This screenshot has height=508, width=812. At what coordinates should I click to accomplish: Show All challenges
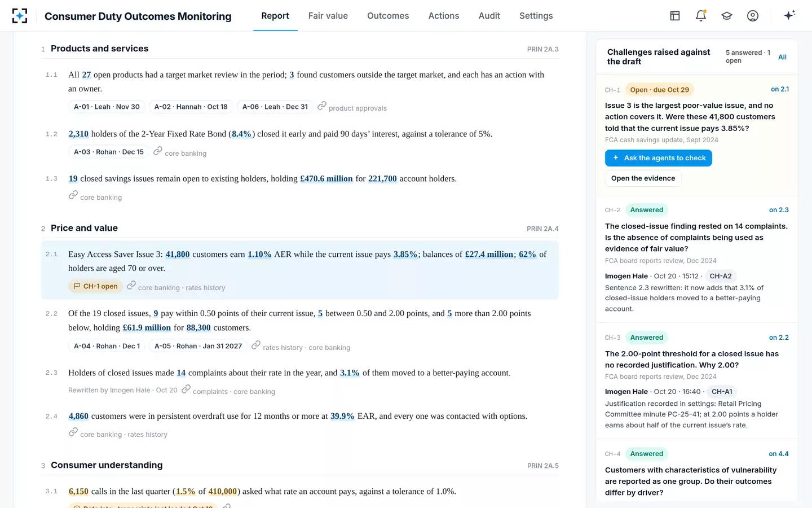(782, 57)
